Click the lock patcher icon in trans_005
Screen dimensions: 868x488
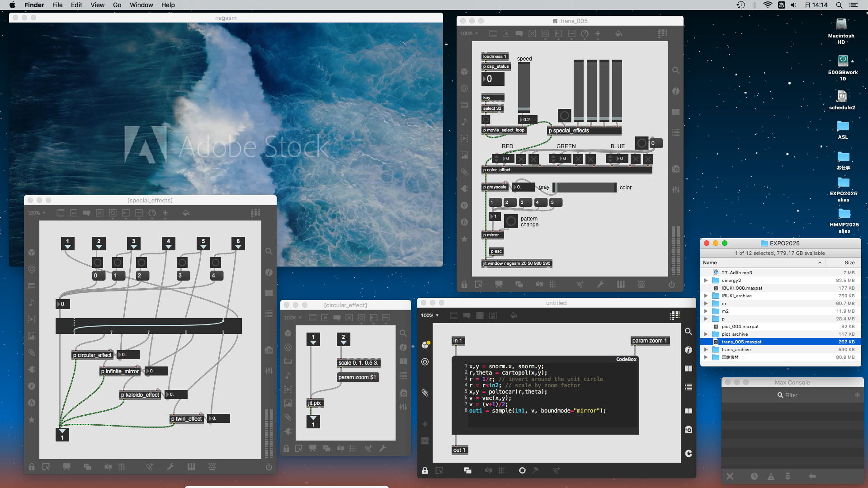464,284
